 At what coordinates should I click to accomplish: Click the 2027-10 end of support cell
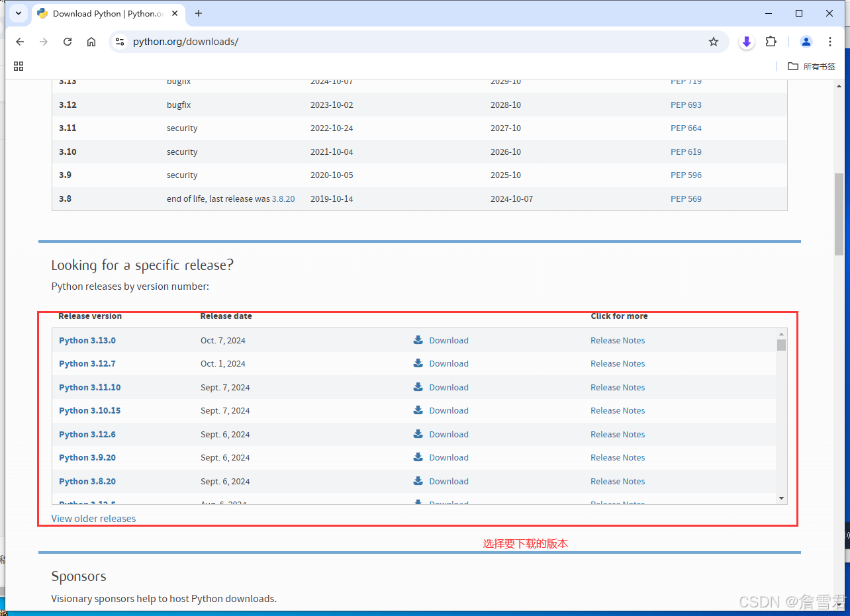pos(506,128)
